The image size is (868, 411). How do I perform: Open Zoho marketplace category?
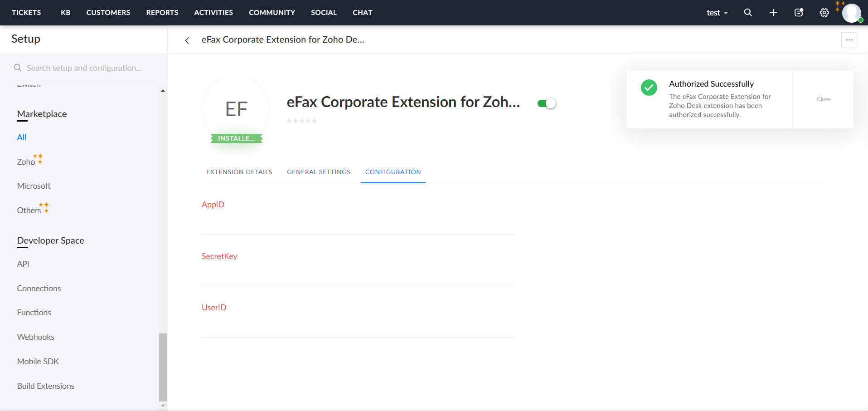[26, 162]
